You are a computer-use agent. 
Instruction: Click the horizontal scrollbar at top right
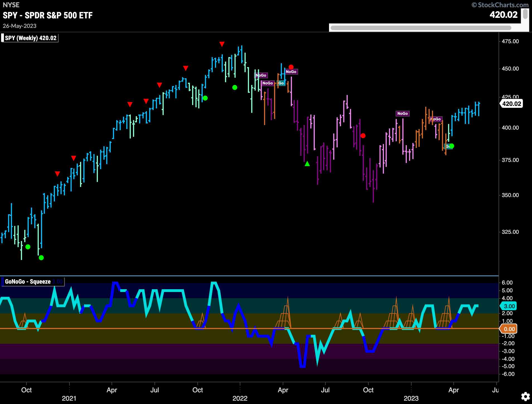click(421, 28)
